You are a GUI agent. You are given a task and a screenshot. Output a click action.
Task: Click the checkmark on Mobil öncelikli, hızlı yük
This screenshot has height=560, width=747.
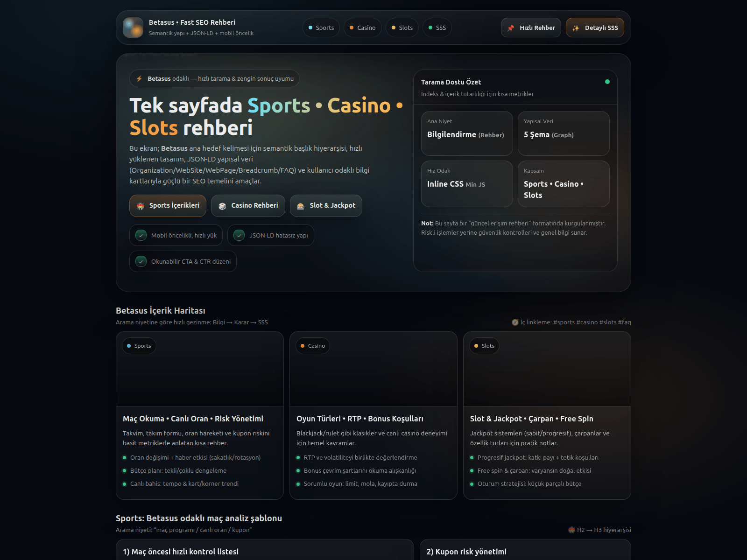pos(141,235)
